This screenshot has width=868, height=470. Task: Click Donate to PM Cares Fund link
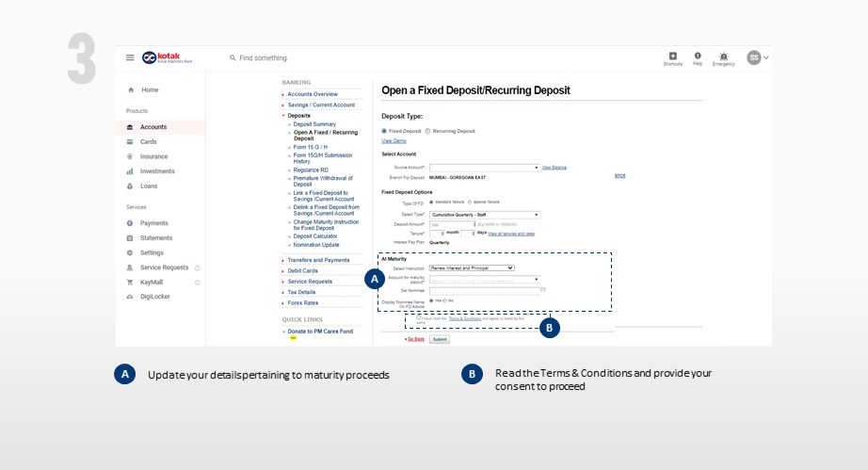(320, 332)
